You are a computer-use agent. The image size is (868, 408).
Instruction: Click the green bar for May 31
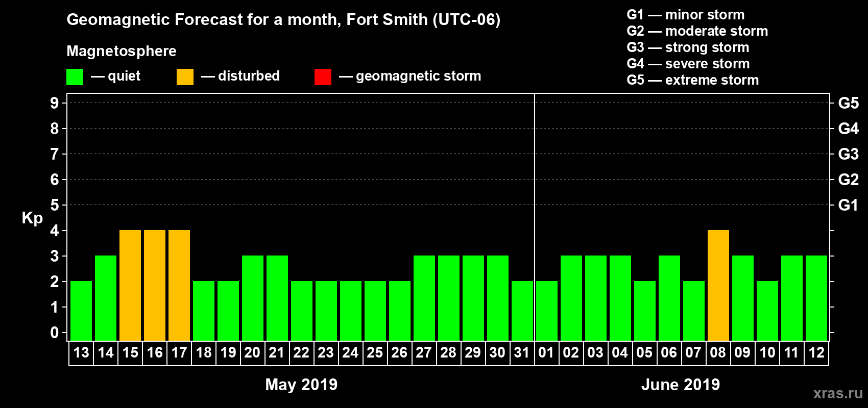(522, 311)
